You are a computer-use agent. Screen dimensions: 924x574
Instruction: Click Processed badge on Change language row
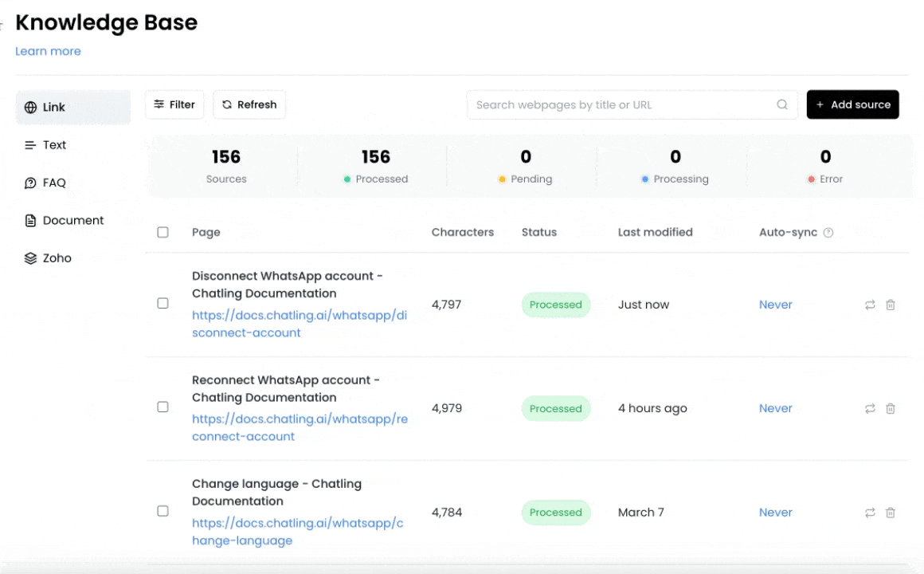(x=556, y=512)
